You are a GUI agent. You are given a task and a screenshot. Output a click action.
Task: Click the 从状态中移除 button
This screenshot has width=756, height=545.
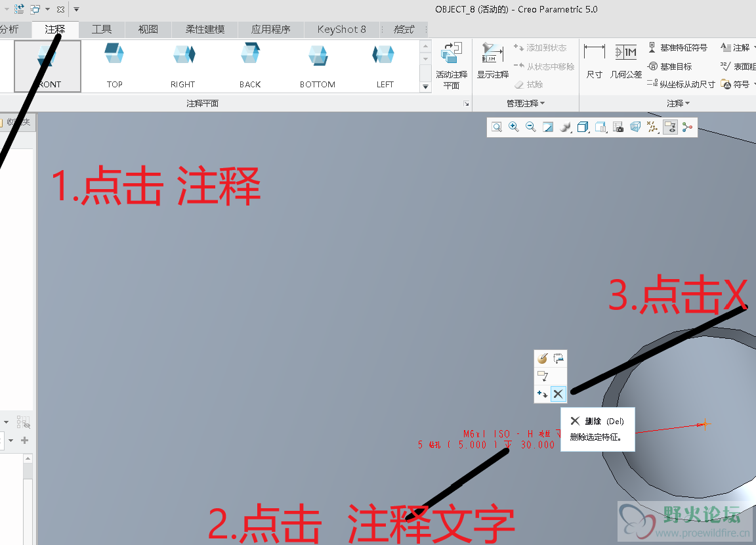click(544, 66)
